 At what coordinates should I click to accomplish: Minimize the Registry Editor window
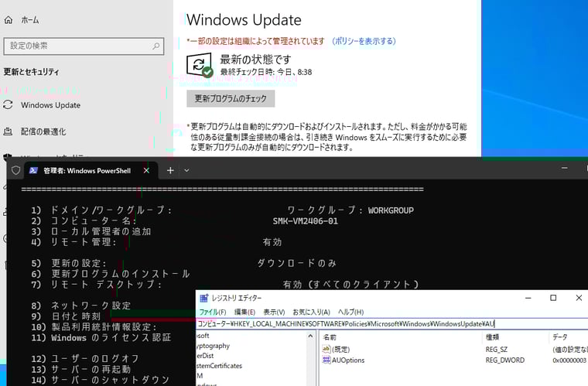528,298
